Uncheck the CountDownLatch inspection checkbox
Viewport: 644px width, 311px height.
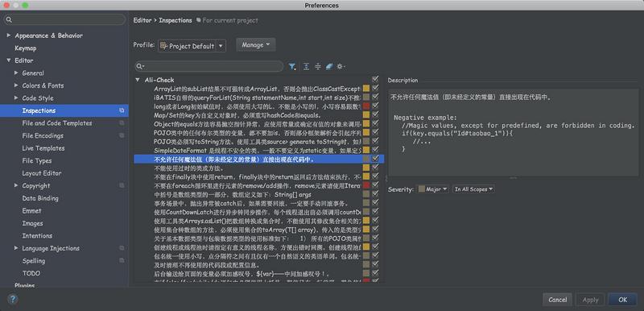pyautogui.click(x=375, y=212)
